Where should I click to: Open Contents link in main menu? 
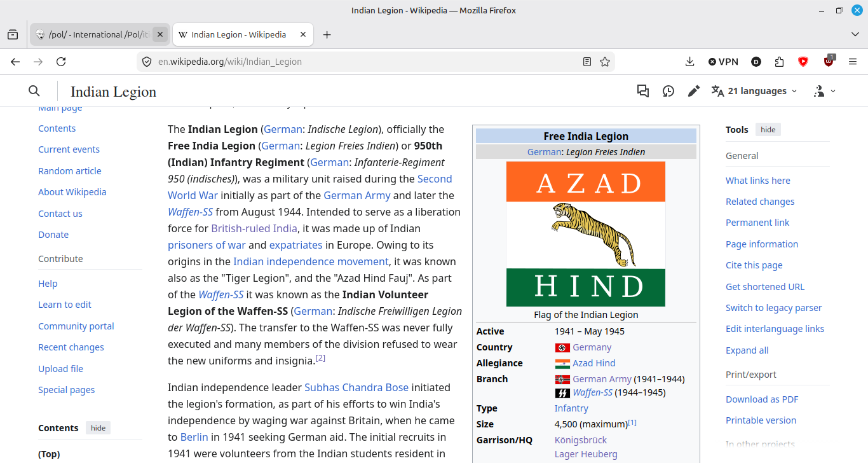(57, 128)
